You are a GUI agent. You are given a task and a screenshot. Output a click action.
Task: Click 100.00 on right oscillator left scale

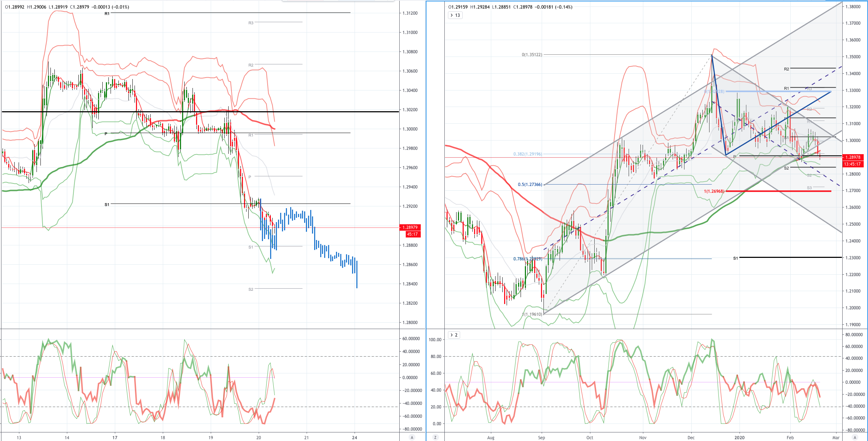click(x=435, y=340)
